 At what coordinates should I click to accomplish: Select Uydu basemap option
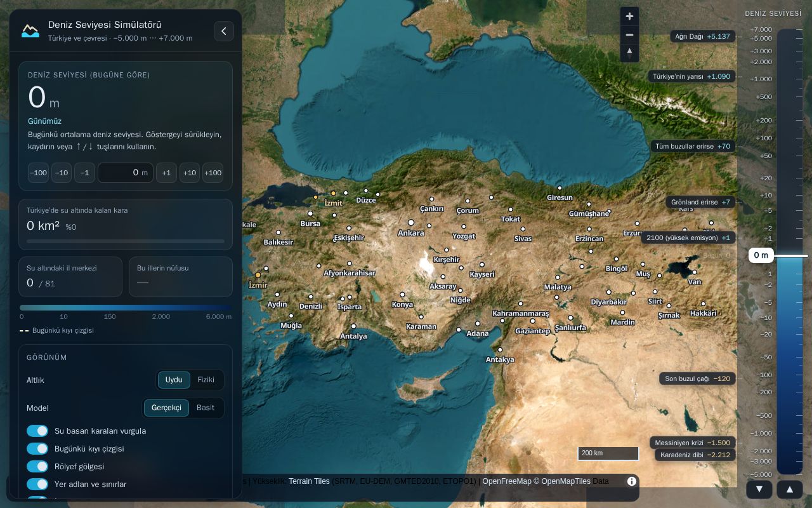[174, 380]
